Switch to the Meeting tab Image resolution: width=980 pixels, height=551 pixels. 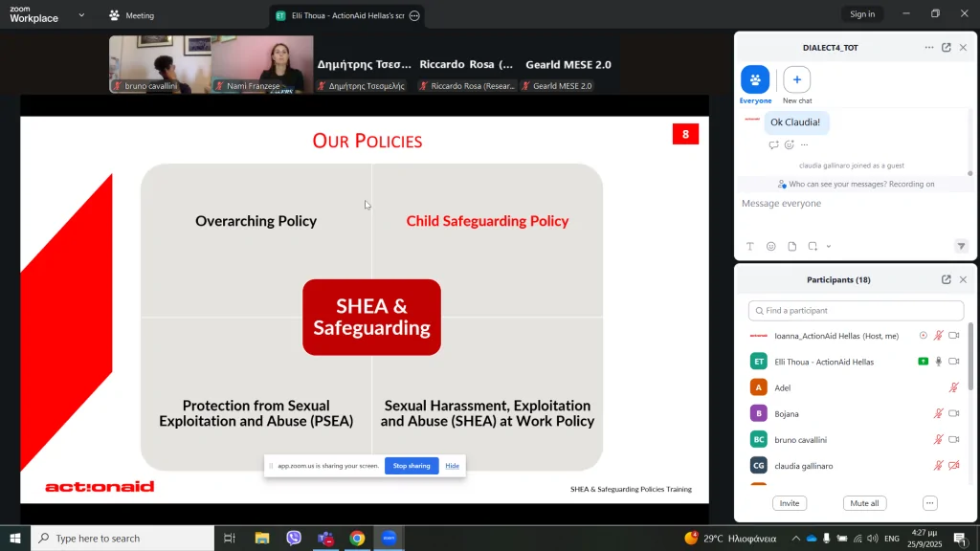click(131, 15)
